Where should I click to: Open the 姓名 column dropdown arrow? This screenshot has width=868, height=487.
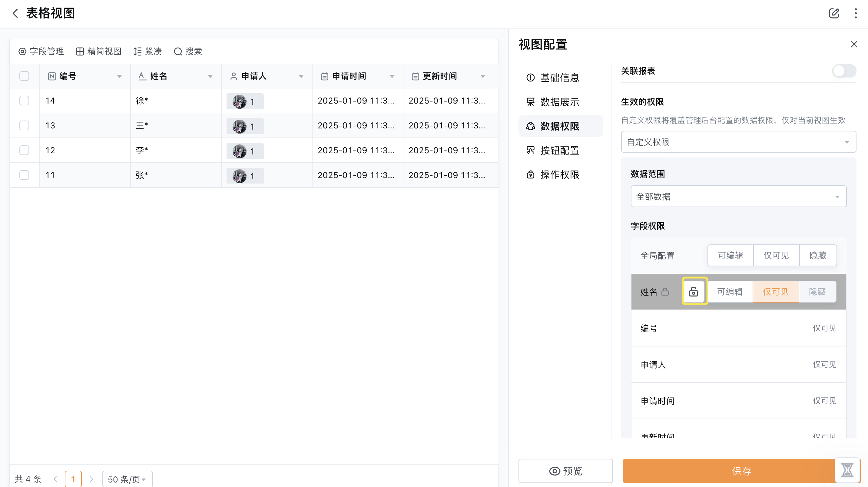tap(210, 76)
